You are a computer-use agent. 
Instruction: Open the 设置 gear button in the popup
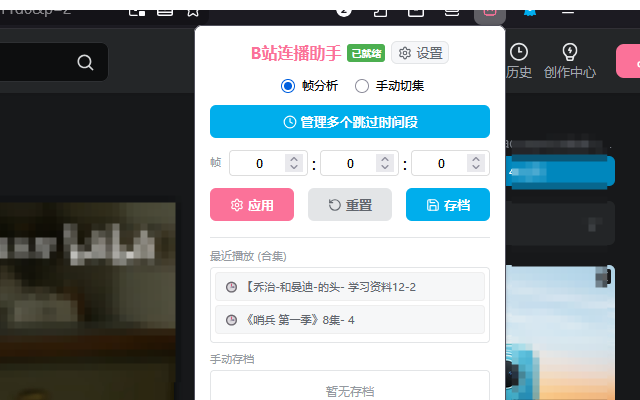click(x=420, y=53)
